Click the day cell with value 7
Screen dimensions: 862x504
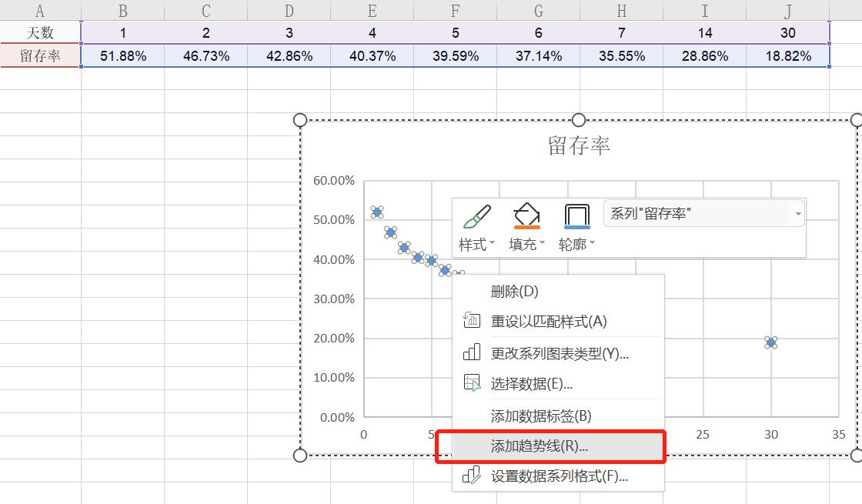pyautogui.click(x=621, y=33)
